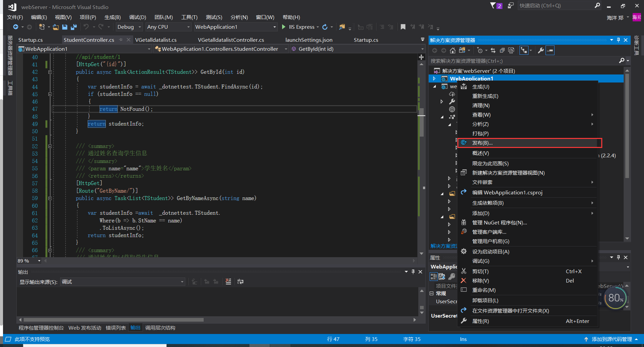Switch to the 错误列表 bottom tab

[116, 328]
